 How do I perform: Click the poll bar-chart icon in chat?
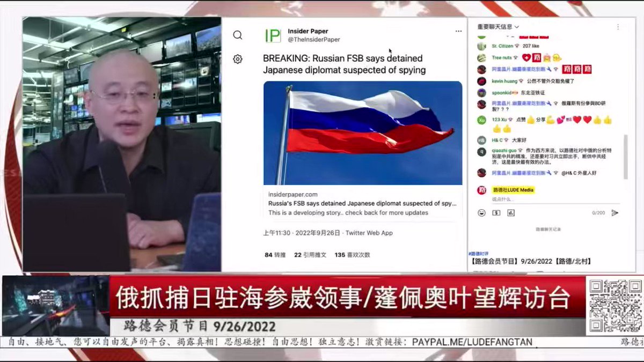511,213
